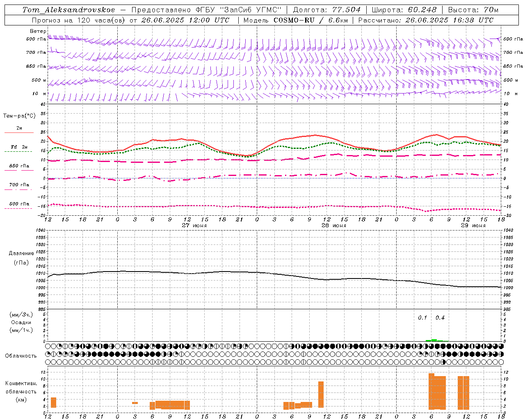Click the Тем-ра(°C) temperature label

[19, 116]
